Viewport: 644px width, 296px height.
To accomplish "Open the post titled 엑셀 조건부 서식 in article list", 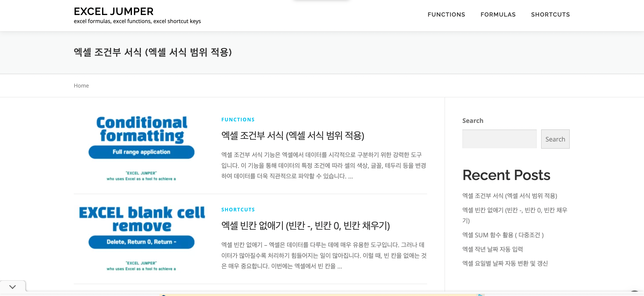I will (292, 135).
